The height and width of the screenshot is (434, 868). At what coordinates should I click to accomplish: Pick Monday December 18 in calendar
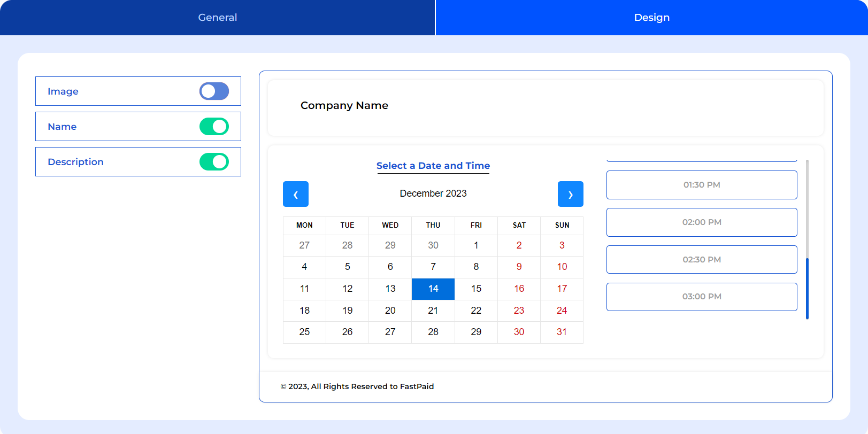click(x=304, y=311)
